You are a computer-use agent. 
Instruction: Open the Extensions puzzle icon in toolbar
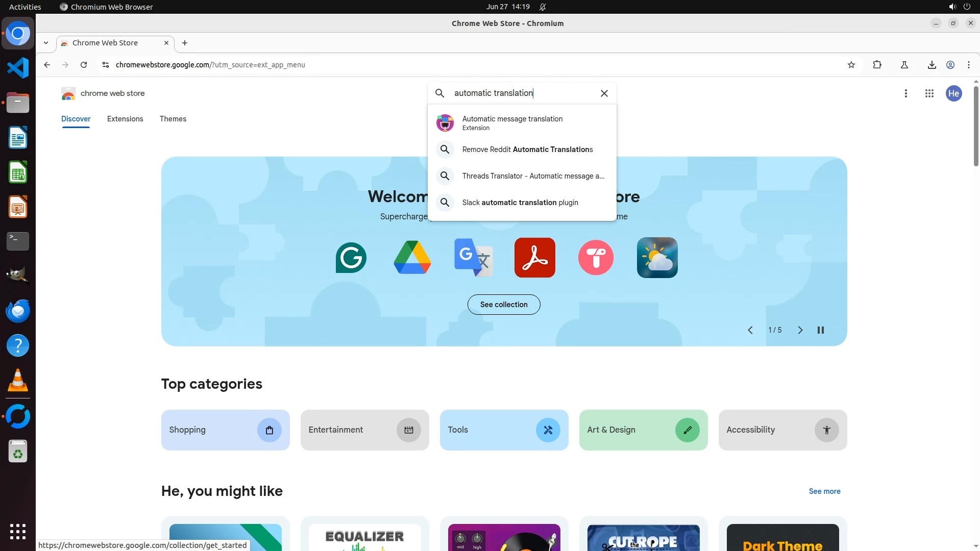pyautogui.click(x=877, y=65)
